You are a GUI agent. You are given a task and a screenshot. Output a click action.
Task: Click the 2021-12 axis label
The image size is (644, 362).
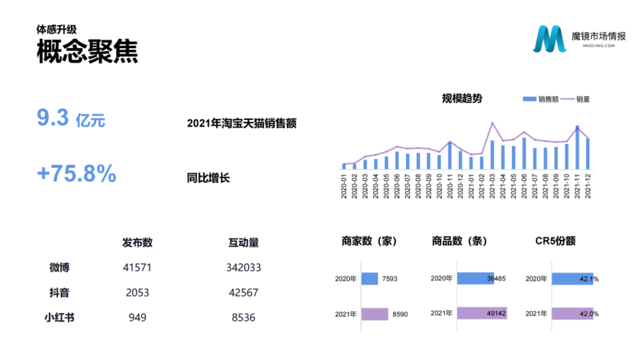coord(588,186)
